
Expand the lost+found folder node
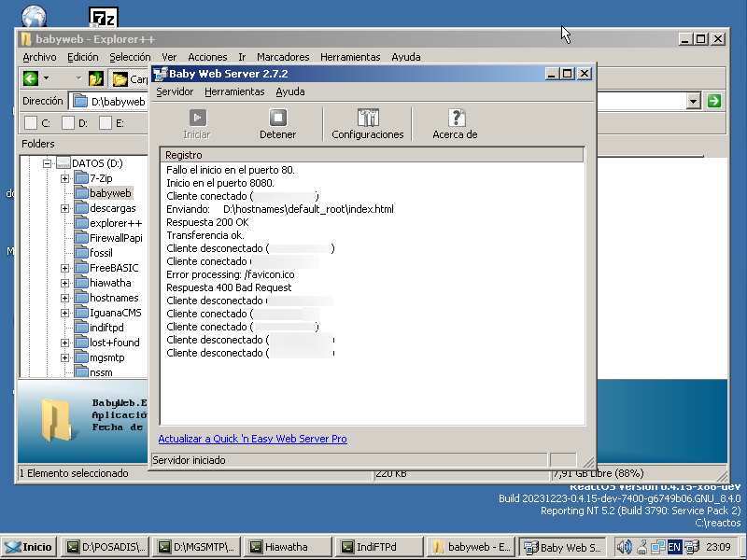64,343
